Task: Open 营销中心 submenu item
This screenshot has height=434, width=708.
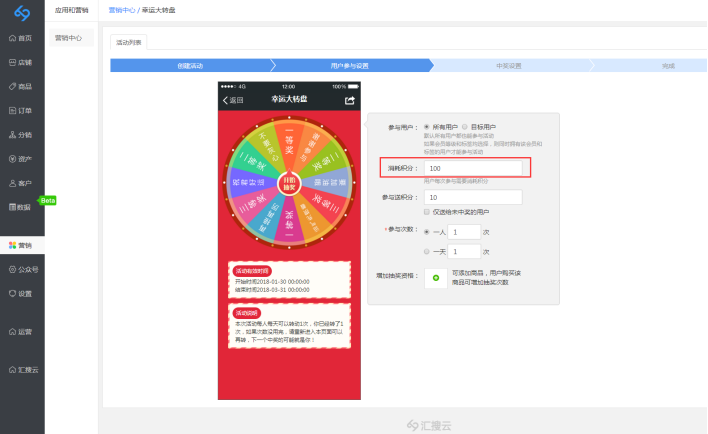Action: (69, 38)
